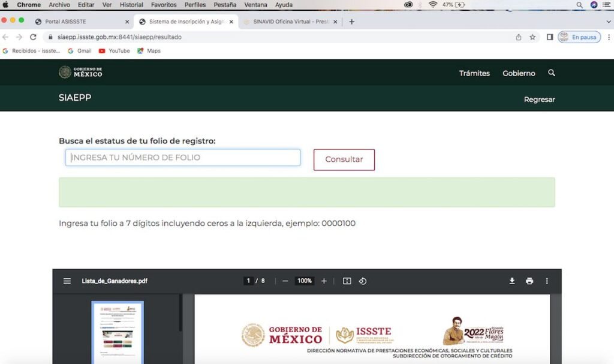Zoom out the PDF viewer
This screenshot has width=614, height=364.
tap(285, 281)
